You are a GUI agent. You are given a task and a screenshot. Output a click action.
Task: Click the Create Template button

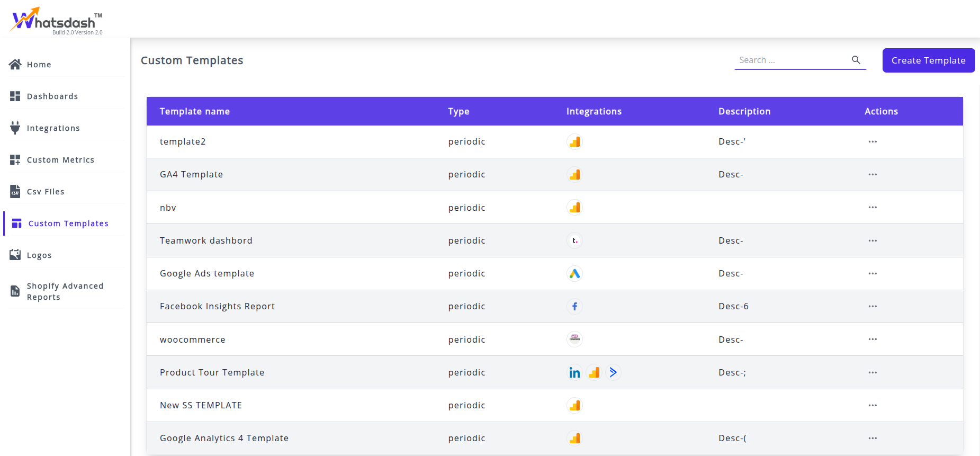pos(928,60)
